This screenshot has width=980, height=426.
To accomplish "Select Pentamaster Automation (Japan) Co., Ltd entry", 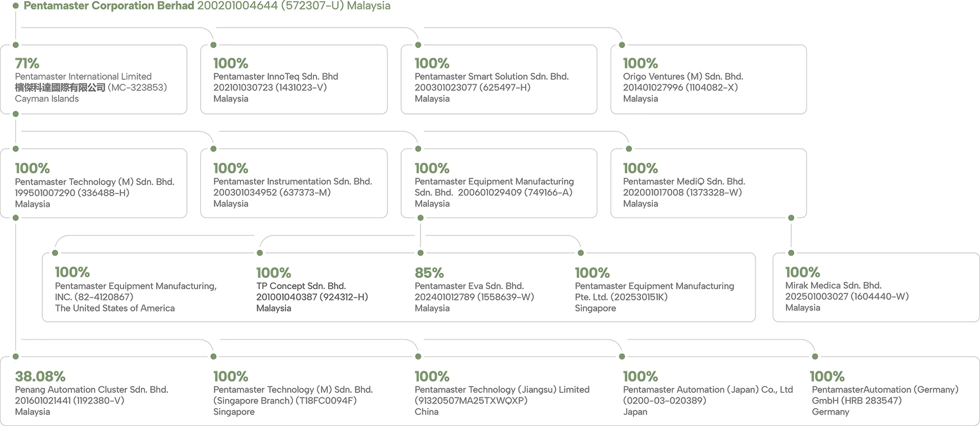I will pyautogui.click(x=707, y=390).
